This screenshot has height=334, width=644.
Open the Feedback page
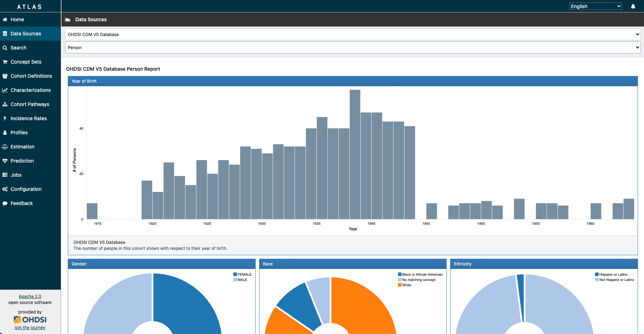(30, 203)
